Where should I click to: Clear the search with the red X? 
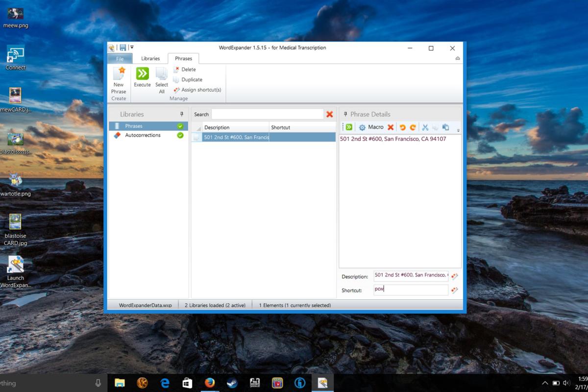click(330, 114)
